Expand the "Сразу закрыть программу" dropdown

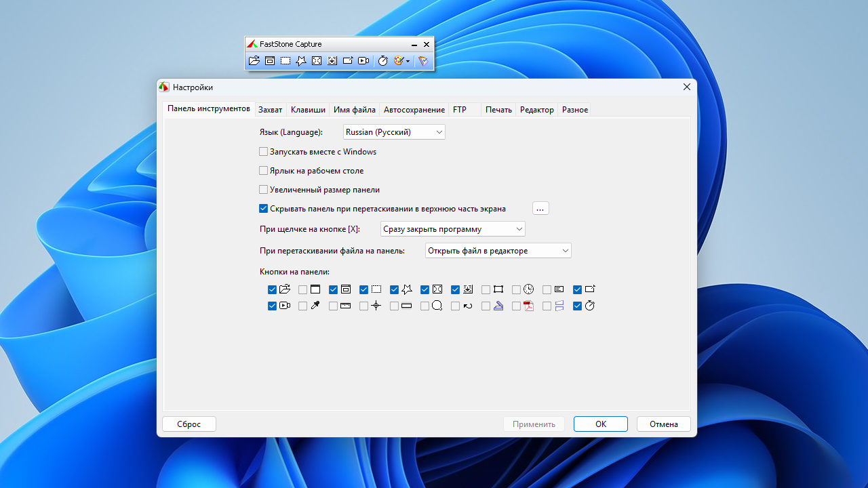point(452,229)
